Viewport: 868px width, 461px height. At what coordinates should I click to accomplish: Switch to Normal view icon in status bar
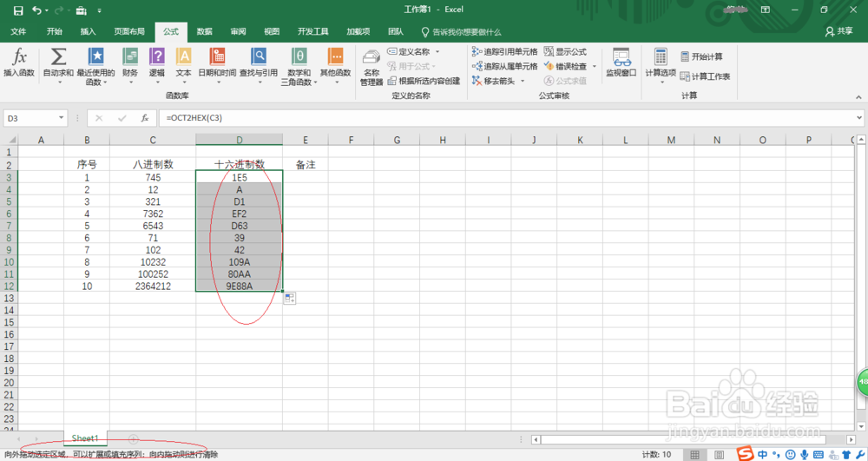pos(694,455)
